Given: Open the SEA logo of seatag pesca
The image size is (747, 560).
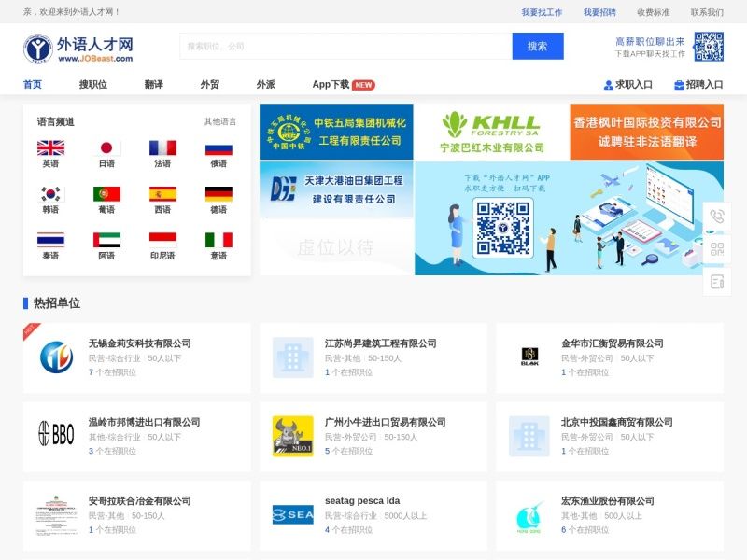Looking at the screenshot, I should pyautogui.click(x=292, y=514).
